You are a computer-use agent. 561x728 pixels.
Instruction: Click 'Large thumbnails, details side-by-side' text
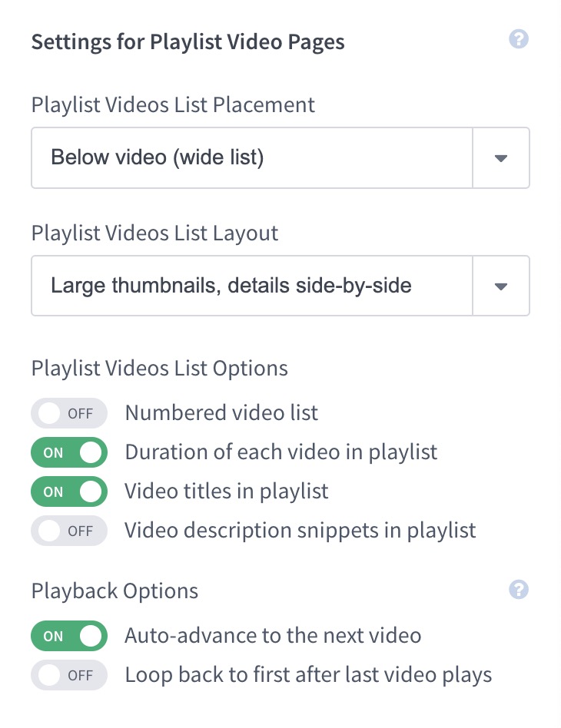pyautogui.click(x=231, y=285)
